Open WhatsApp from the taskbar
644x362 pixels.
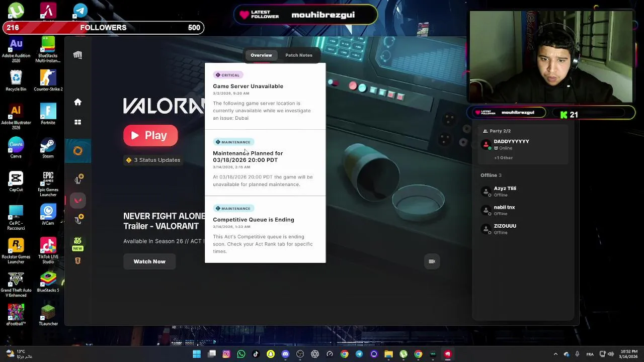[x=241, y=354]
